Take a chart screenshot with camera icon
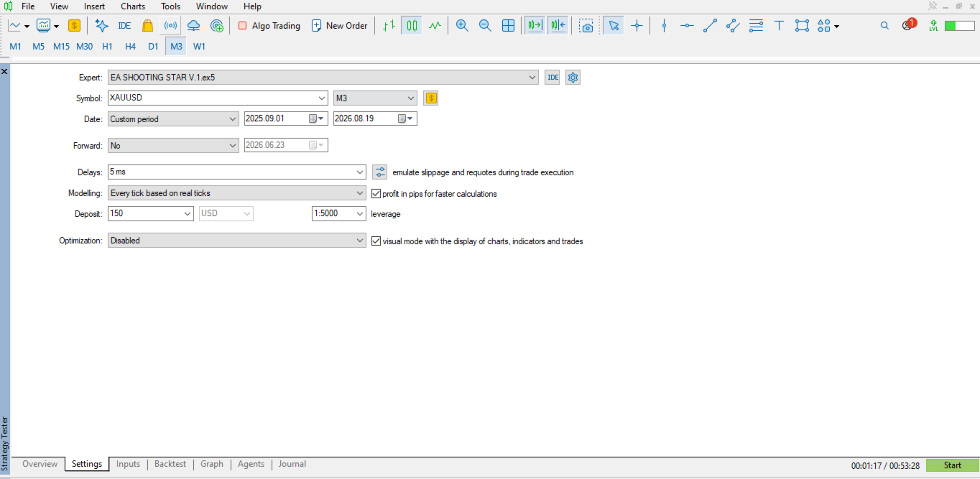This screenshot has width=980, height=479. click(587, 26)
